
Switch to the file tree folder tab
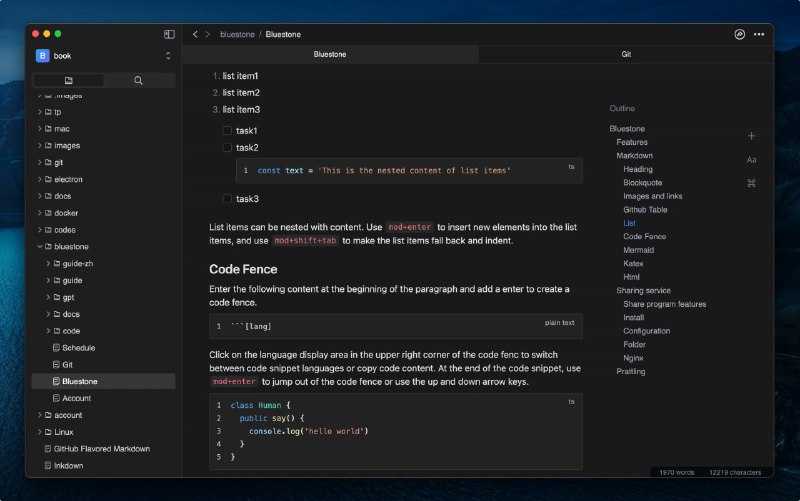click(68, 80)
